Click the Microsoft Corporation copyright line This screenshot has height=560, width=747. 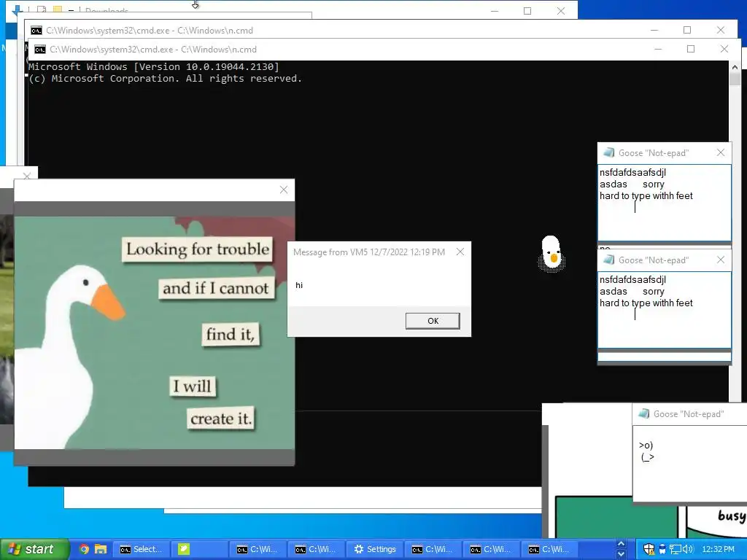(165, 79)
